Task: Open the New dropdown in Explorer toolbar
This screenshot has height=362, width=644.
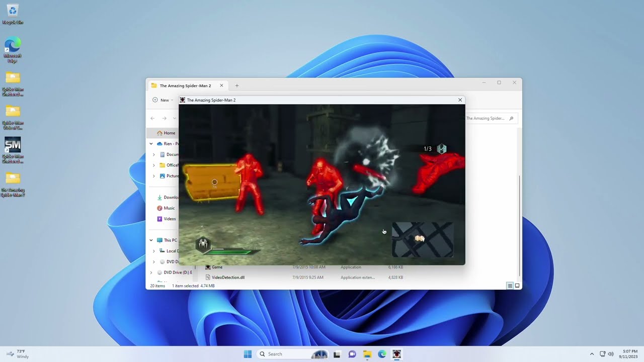Action: click(162, 100)
